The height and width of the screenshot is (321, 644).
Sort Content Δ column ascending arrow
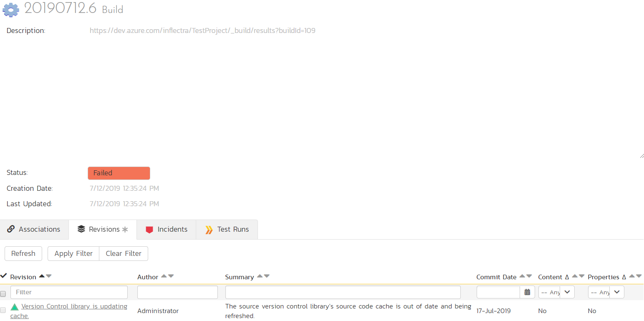(x=575, y=276)
